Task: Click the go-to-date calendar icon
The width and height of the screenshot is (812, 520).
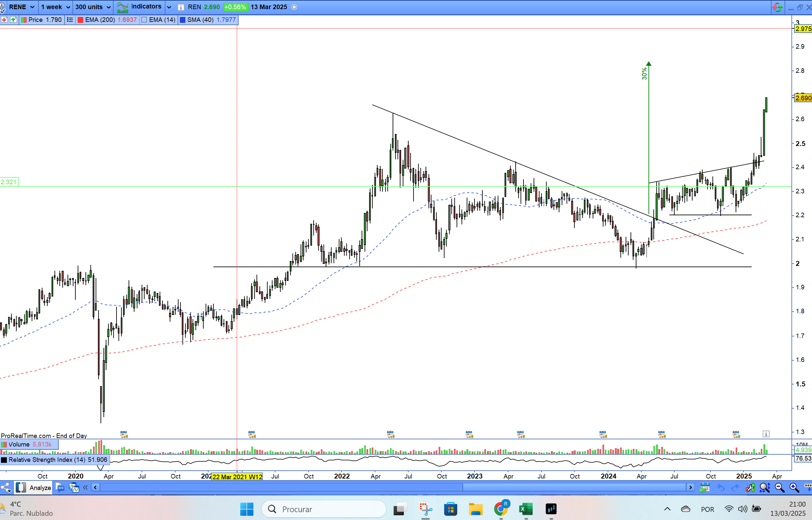Action: click(704, 488)
